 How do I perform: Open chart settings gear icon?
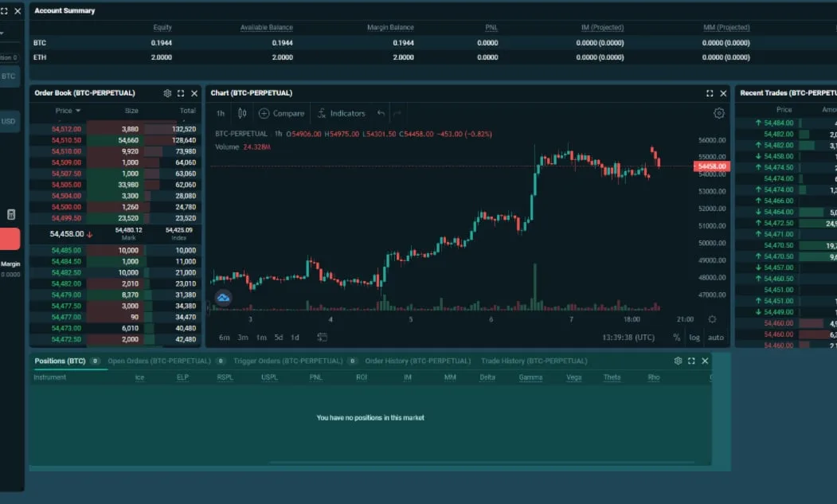[719, 113]
